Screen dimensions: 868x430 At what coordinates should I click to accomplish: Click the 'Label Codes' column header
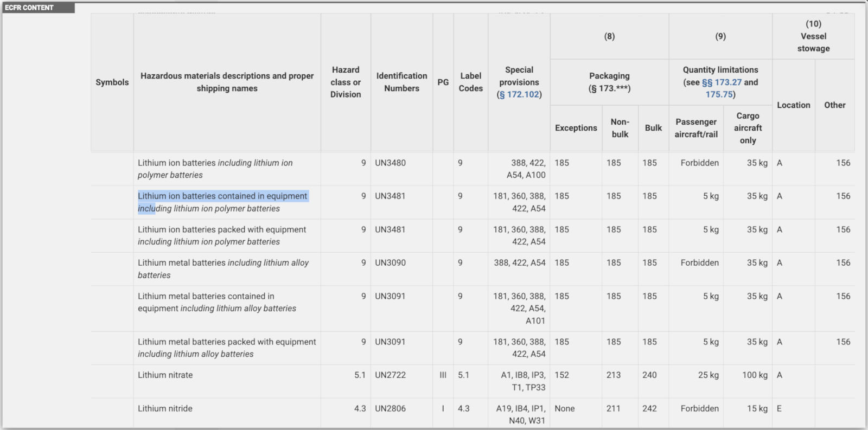coord(471,82)
